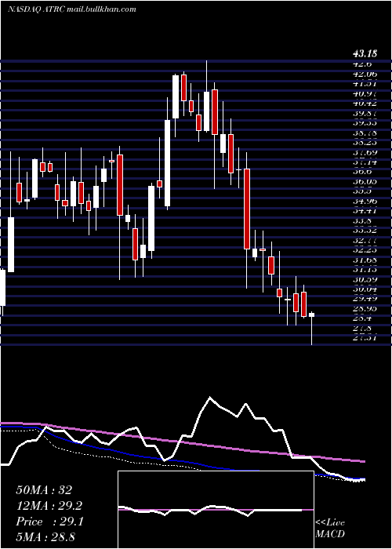The image size is (392, 549).
Task: Click inside the Live MACD inset panel
Action: click(x=216, y=510)
